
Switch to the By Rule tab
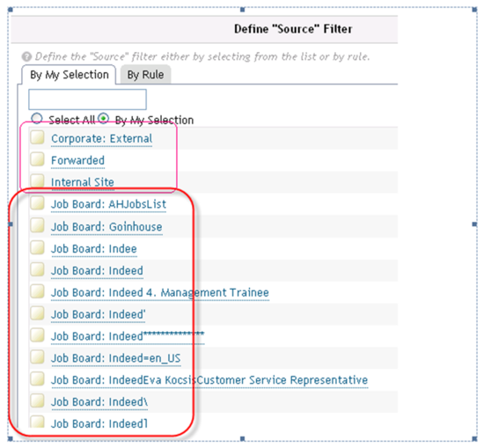(145, 75)
